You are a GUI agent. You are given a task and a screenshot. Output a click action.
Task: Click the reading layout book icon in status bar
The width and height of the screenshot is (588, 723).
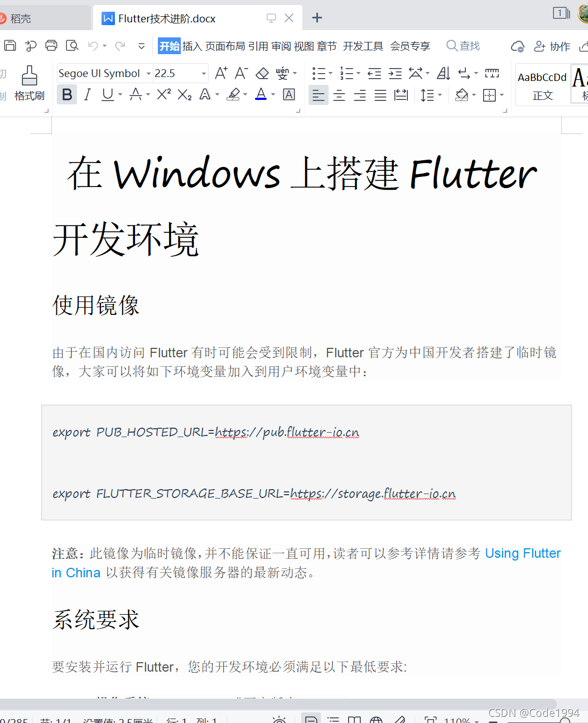click(355, 719)
